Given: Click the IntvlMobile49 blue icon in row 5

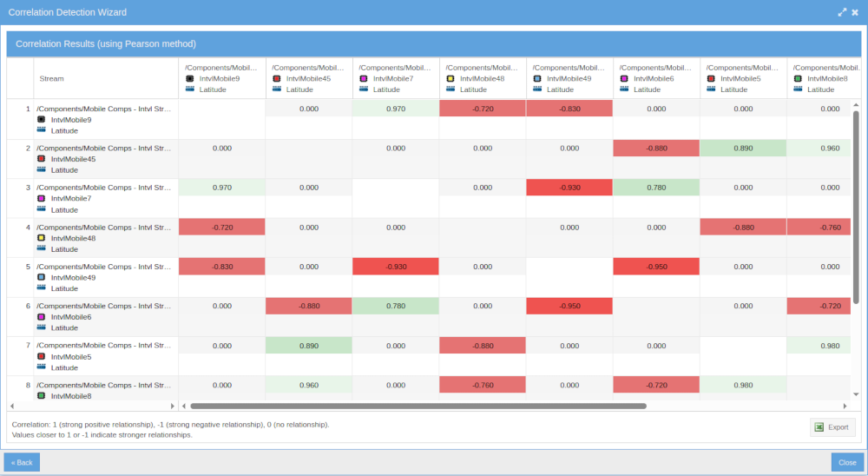Looking at the screenshot, I should 41,278.
